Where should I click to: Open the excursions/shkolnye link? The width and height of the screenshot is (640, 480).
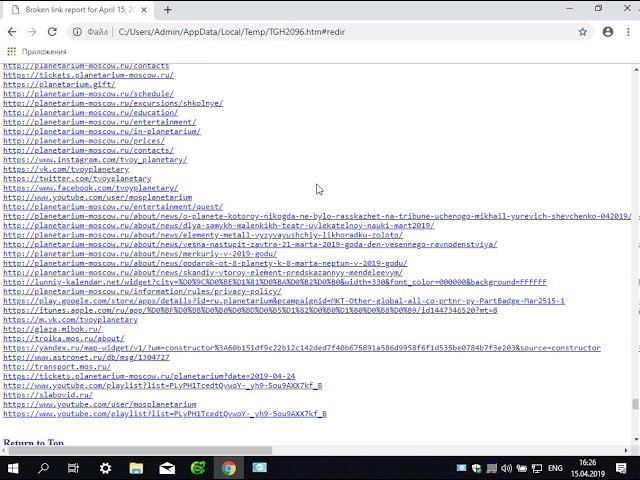click(113, 103)
